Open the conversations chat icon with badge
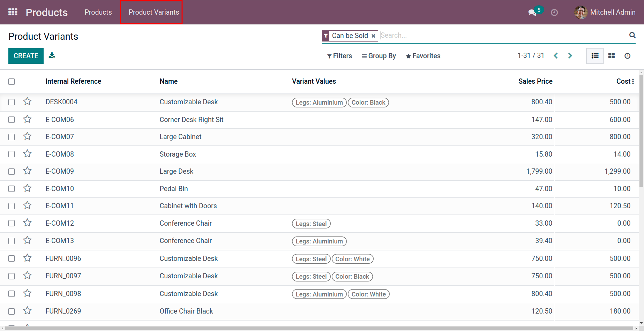This screenshot has width=644, height=331. tap(533, 13)
